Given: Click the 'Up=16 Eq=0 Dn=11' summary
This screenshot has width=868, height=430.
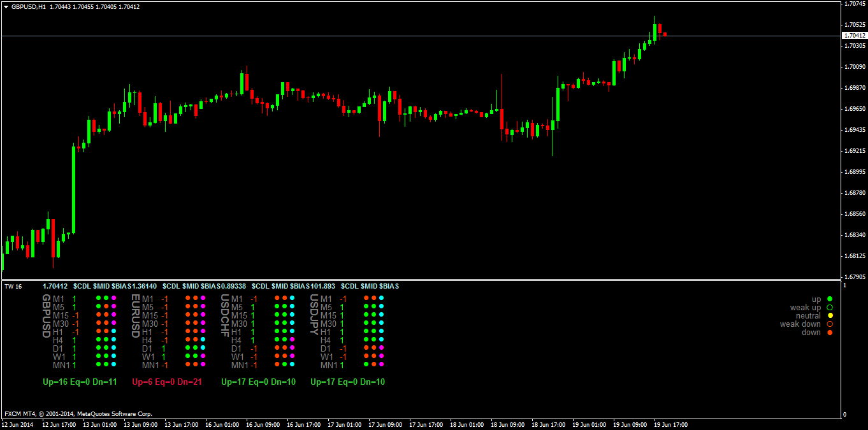Looking at the screenshot, I should coord(80,382).
